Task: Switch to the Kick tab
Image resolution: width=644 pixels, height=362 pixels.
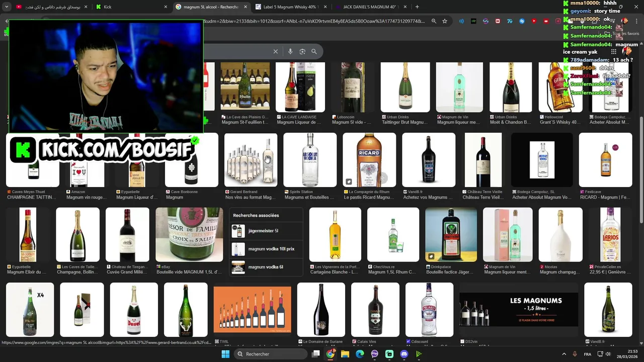Action: pos(132,7)
